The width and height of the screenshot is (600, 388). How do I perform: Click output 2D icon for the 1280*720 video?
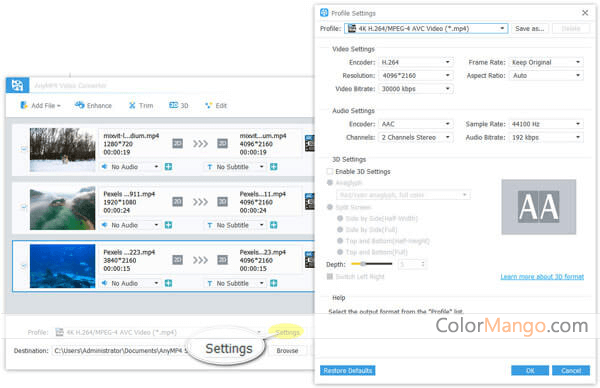click(x=222, y=143)
